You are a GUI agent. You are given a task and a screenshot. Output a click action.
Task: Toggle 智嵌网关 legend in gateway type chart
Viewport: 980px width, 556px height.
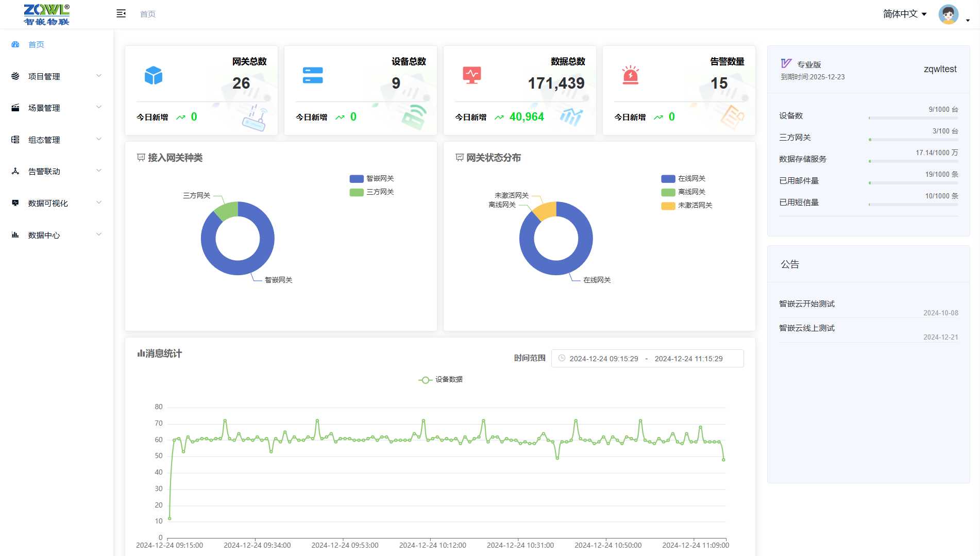372,178
